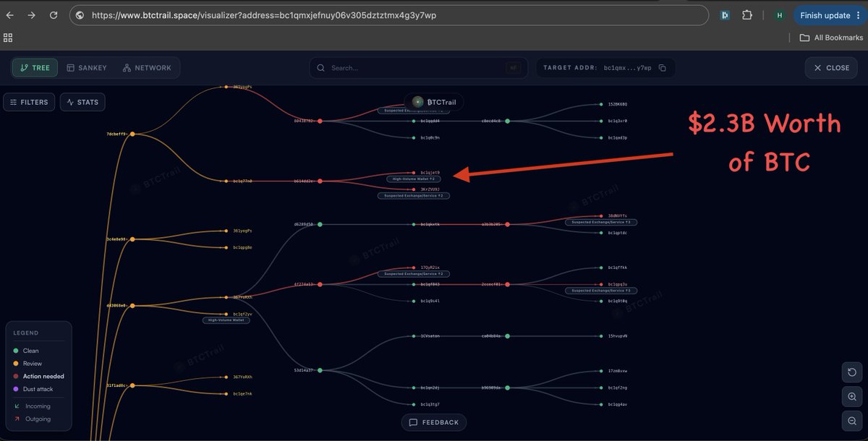Select green transaction node c8ecd4c8
This screenshot has height=441, width=868.
508,121
